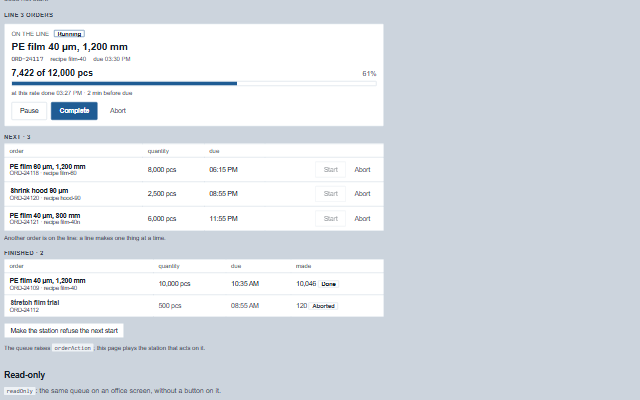Click the 7,422 of 12,000 pcs count
The width and height of the screenshot is (640, 400).
pyautogui.click(x=52, y=73)
